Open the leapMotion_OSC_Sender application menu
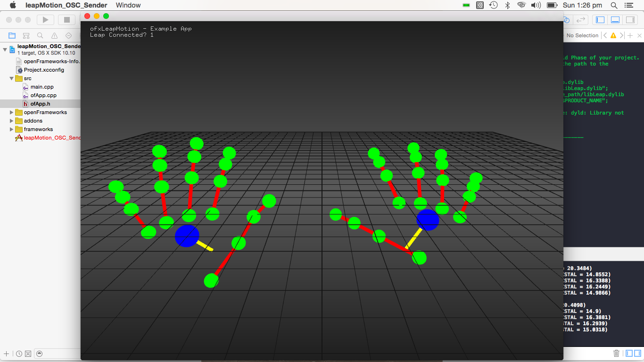 (x=66, y=5)
